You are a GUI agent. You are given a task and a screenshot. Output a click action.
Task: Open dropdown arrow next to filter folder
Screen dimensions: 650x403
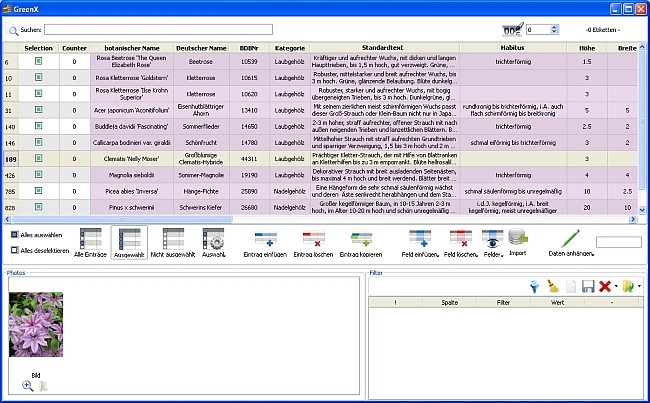639,286
